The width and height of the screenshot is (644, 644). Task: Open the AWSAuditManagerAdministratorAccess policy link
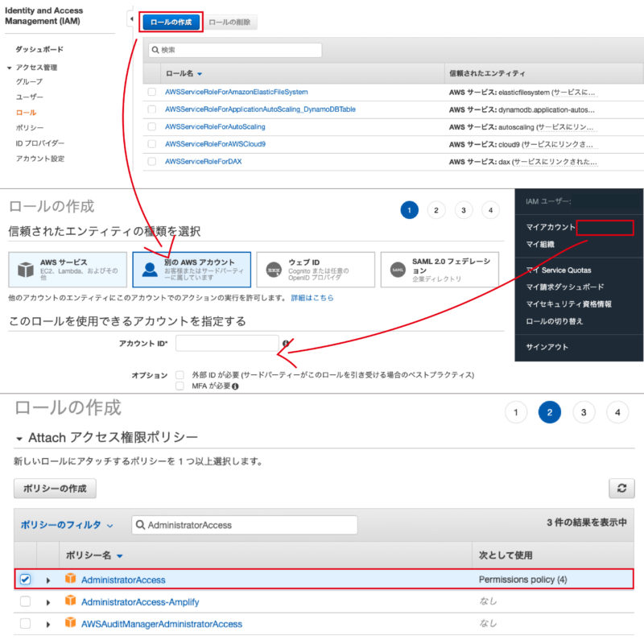162,624
